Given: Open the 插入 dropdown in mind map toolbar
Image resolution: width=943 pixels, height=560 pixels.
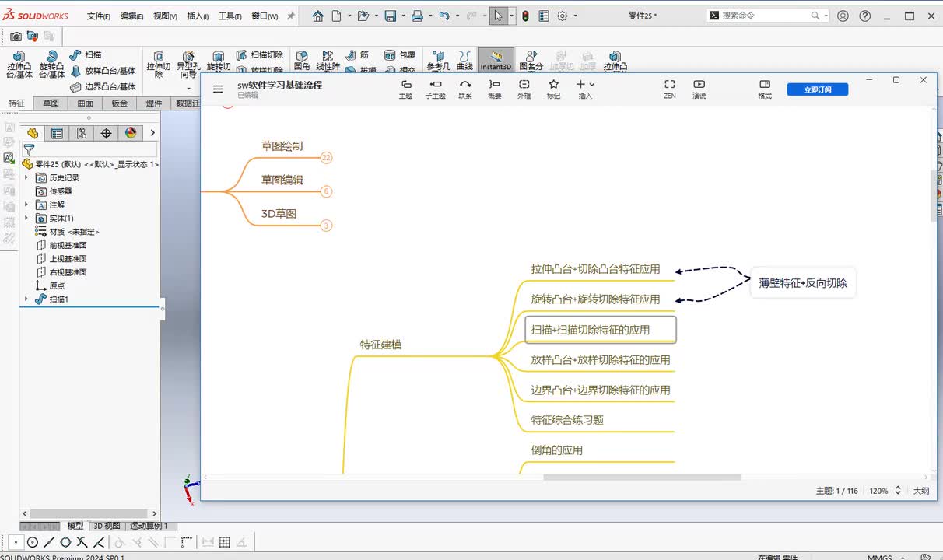Looking at the screenshot, I should coord(585,89).
